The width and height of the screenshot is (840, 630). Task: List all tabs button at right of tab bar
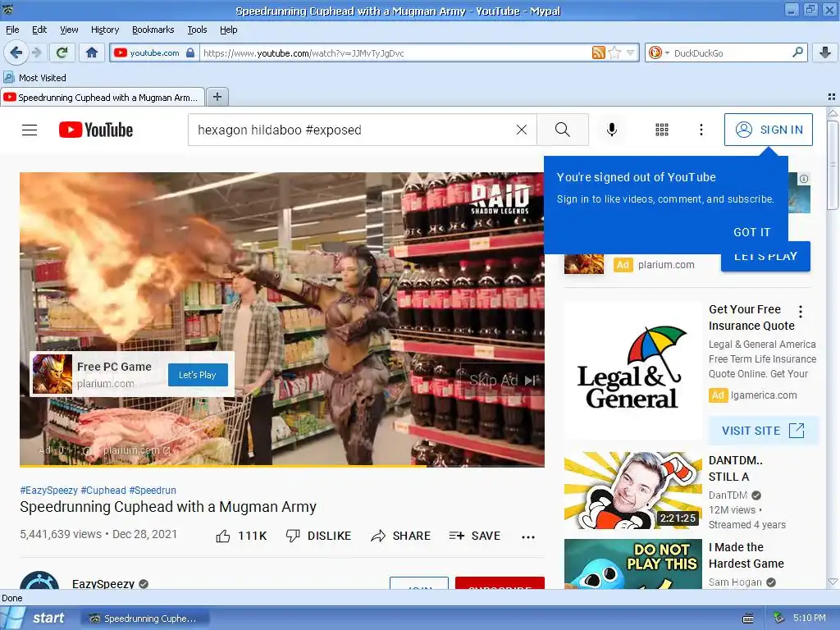[x=832, y=97]
